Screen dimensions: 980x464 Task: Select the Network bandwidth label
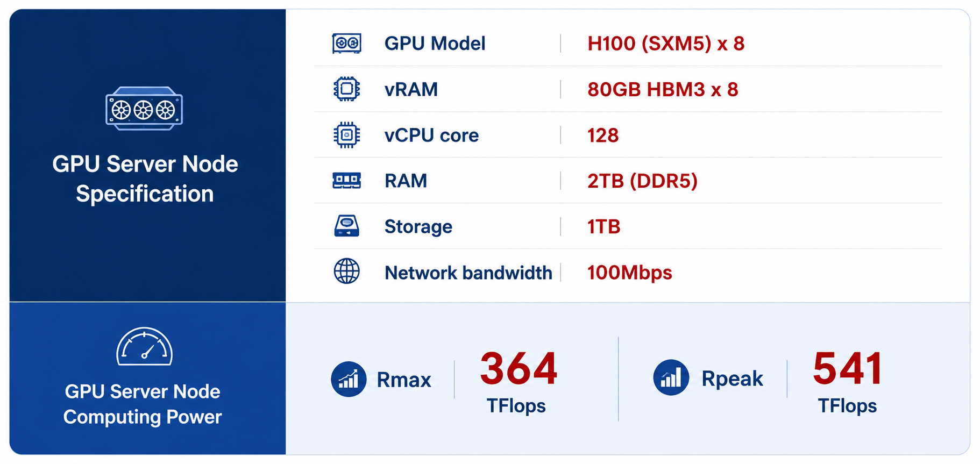(x=468, y=273)
